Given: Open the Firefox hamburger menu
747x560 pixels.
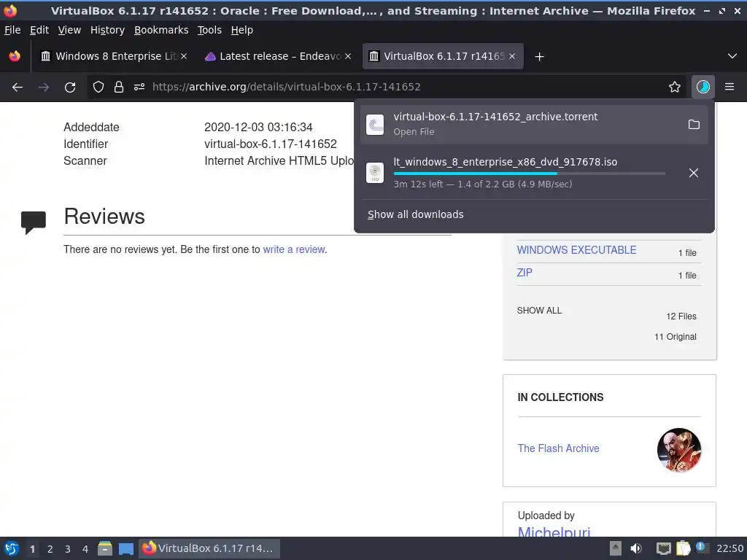Looking at the screenshot, I should click(x=729, y=87).
